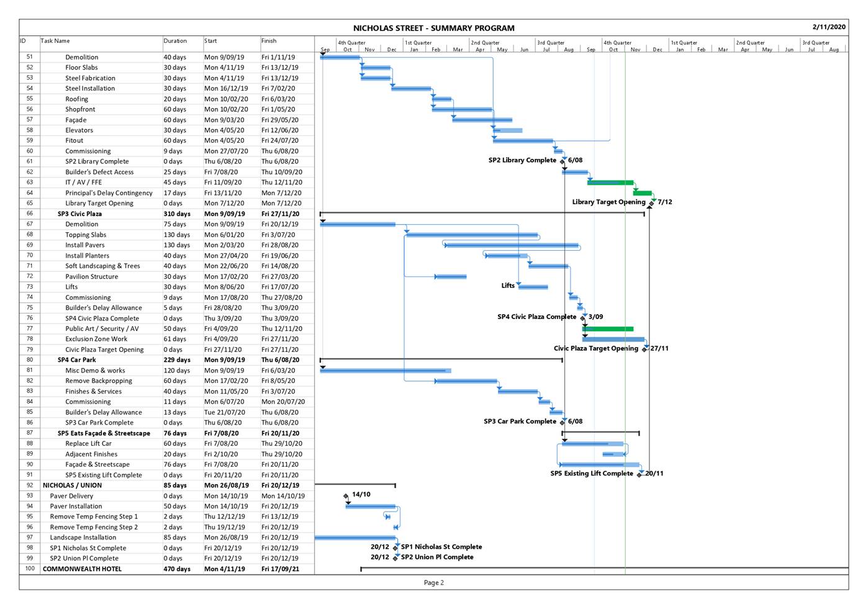Click the Page 2 footer label

(433, 583)
